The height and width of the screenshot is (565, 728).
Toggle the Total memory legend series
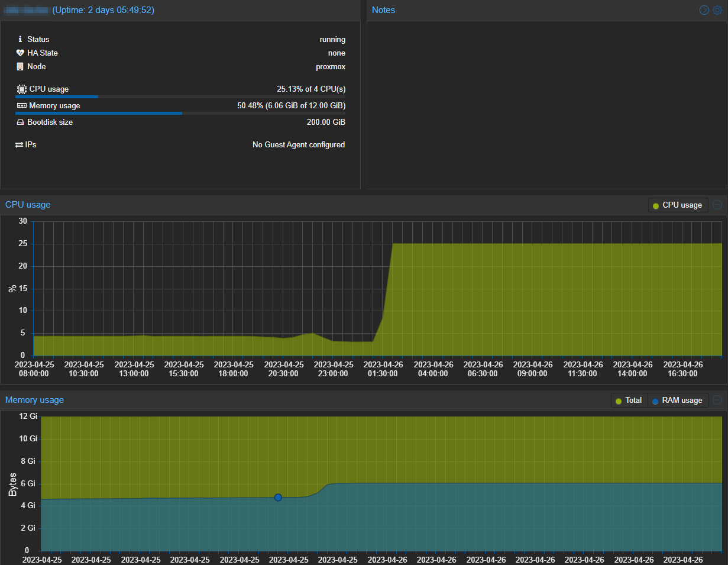coord(629,401)
